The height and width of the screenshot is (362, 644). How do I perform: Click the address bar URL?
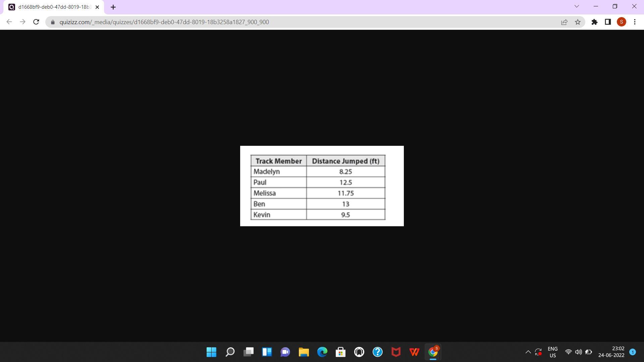point(164,22)
